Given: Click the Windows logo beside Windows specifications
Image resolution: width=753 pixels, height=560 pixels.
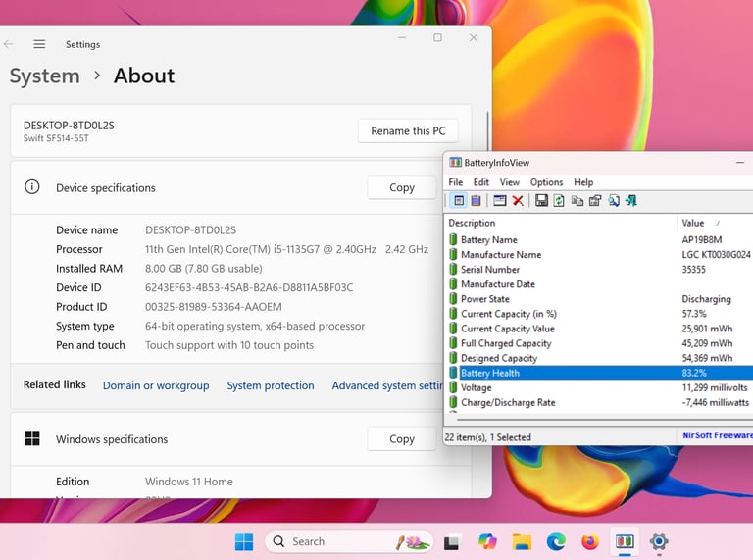Looking at the screenshot, I should pyautogui.click(x=32, y=438).
